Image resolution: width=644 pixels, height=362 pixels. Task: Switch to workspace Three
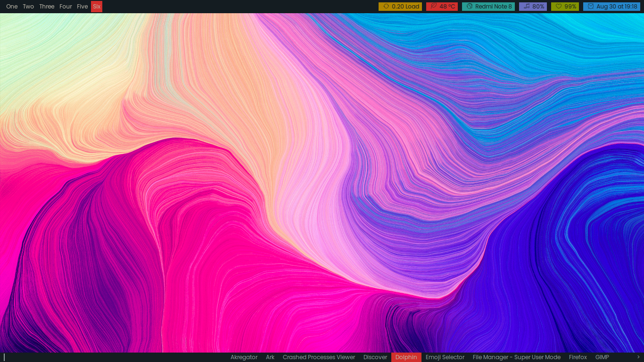tap(47, 7)
